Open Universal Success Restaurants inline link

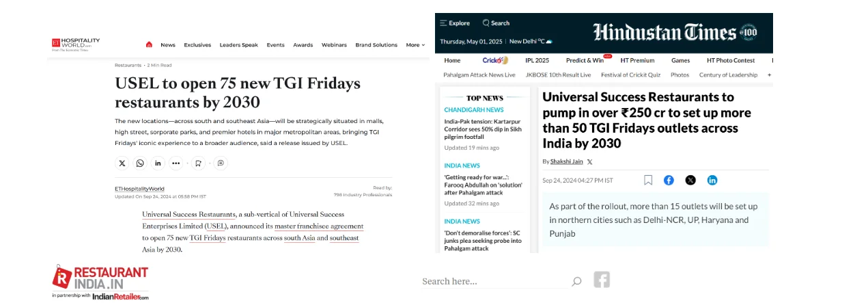pos(189,214)
